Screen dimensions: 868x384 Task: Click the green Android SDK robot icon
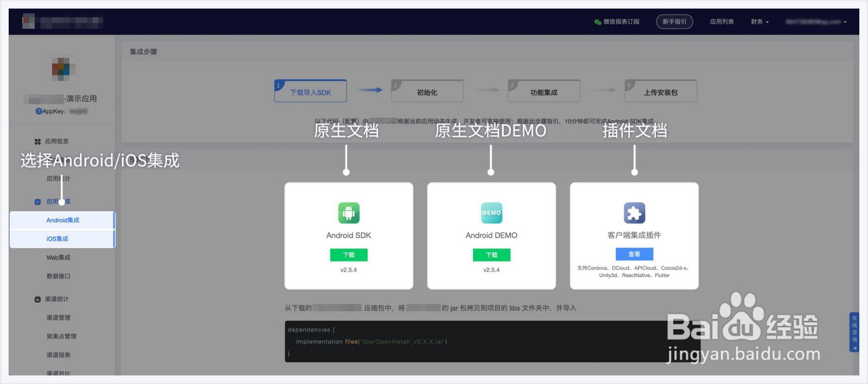click(349, 213)
